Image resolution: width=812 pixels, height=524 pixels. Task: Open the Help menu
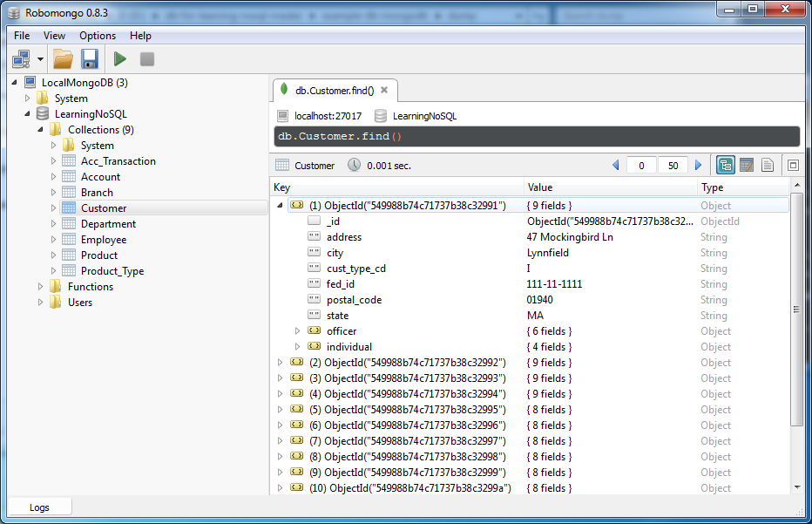click(140, 36)
